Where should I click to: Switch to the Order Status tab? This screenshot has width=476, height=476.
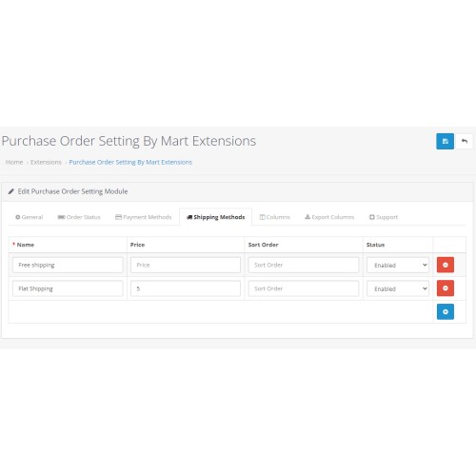79,217
